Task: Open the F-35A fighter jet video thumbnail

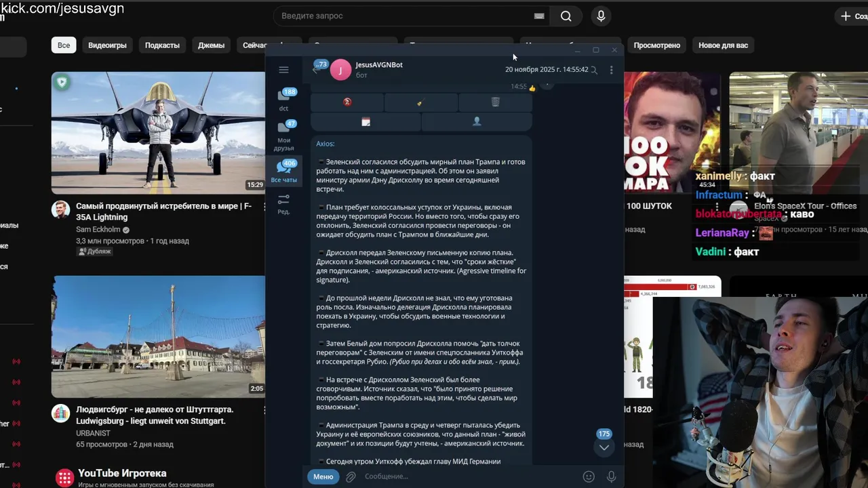Action: pos(158,133)
